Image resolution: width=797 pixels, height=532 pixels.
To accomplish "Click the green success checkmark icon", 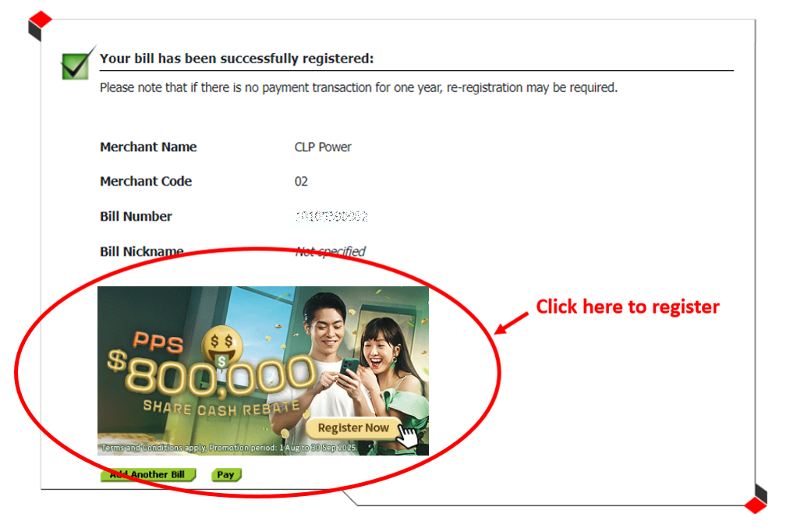I will click(76, 64).
